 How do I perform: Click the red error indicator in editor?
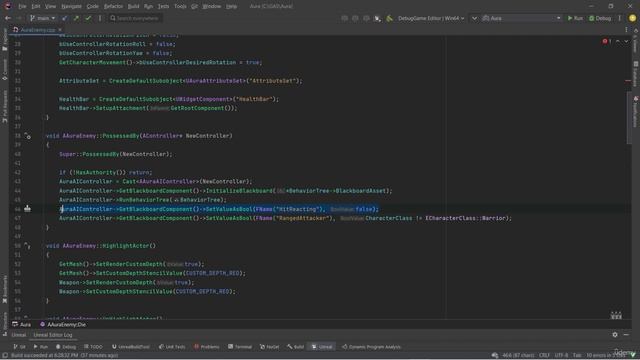(x=607, y=41)
